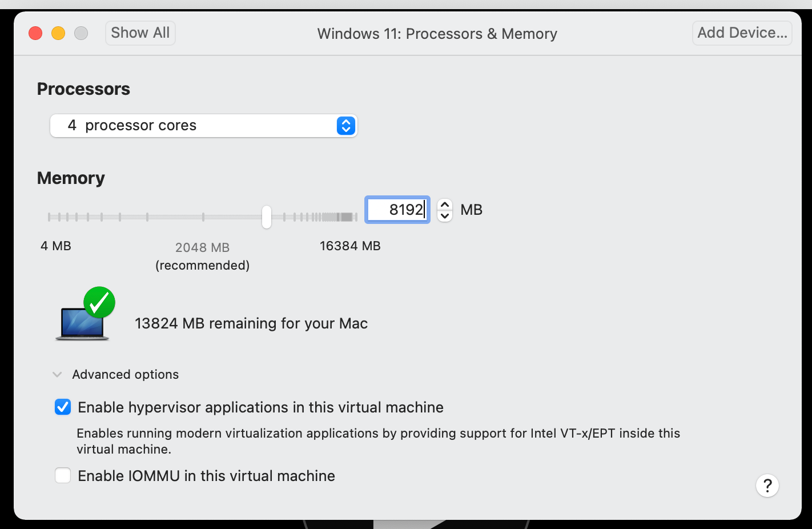Close the Processors & Memory window
The height and width of the screenshot is (529, 812).
click(x=35, y=33)
